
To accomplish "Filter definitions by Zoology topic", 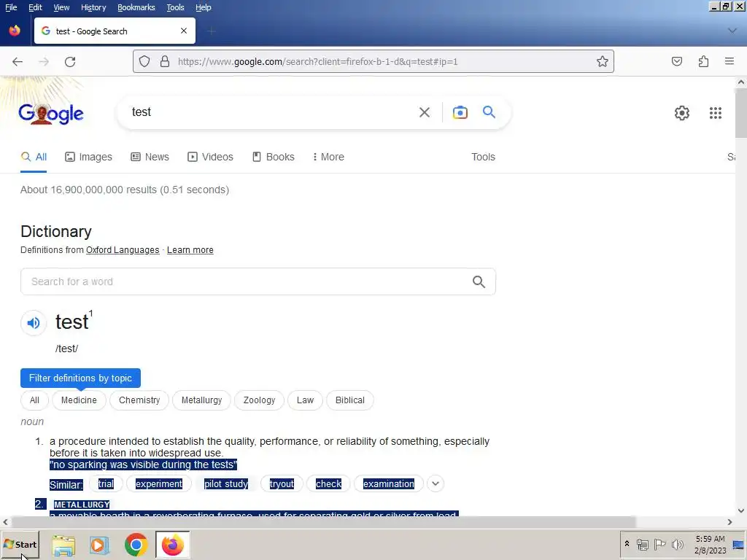I will [259, 400].
